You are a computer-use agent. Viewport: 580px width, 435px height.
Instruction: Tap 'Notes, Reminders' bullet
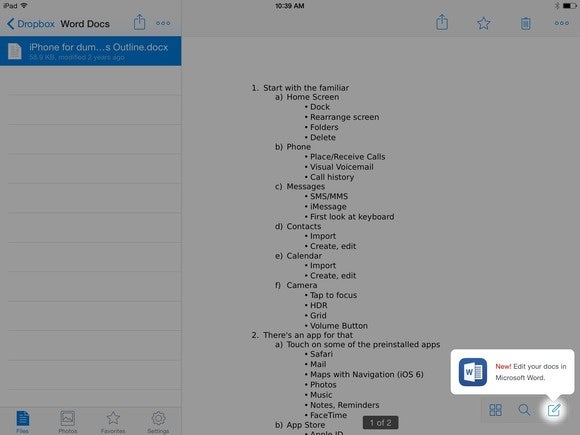tap(344, 405)
